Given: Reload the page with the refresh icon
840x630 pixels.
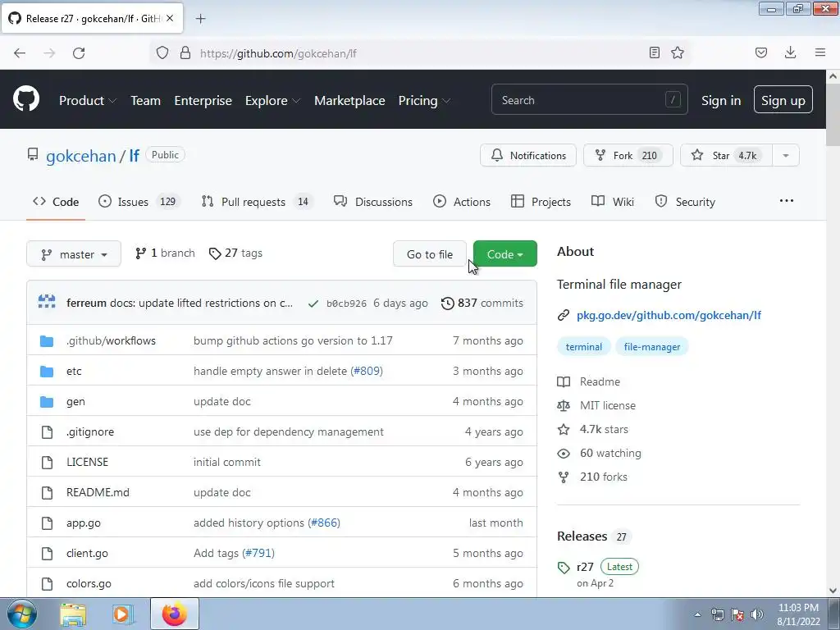Looking at the screenshot, I should [x=79, y=52].
